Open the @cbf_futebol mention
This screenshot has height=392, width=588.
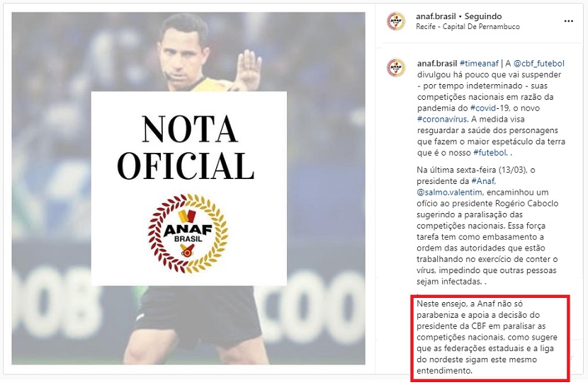[x=539, y=63]
